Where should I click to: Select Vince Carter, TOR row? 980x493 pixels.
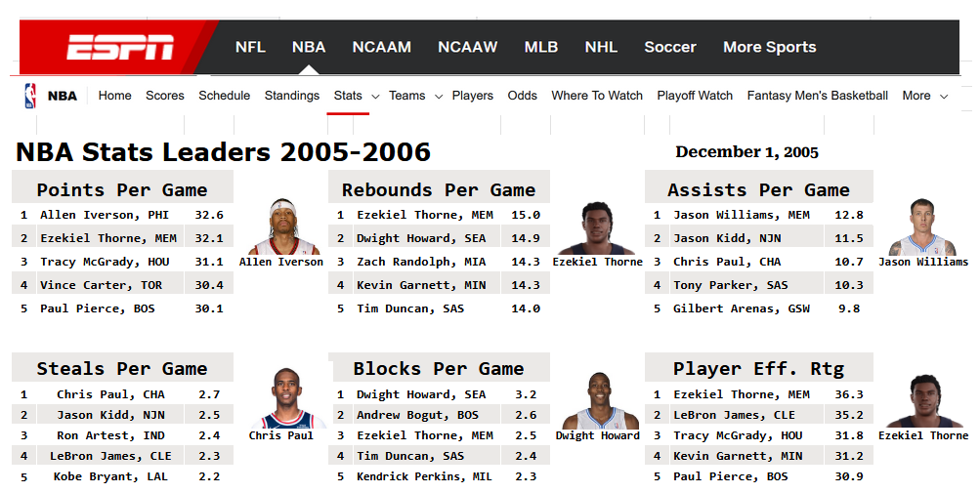pos(122,285)
